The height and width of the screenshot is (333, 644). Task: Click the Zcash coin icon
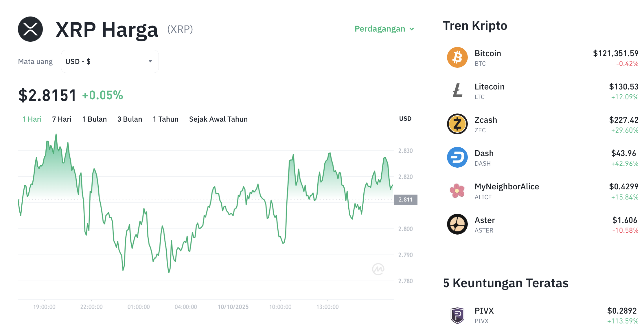pyautogui.click(x=457, y=124)
